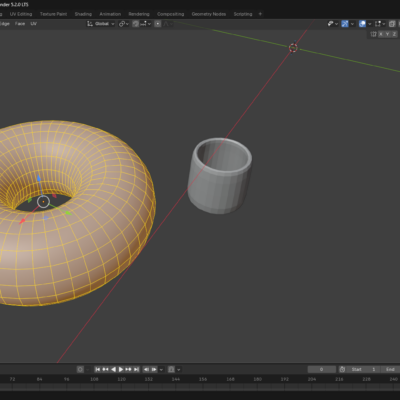This screenshot has width=400, height=400.
Task: Toggle snapping with the magnet icon
Action: 136,24
